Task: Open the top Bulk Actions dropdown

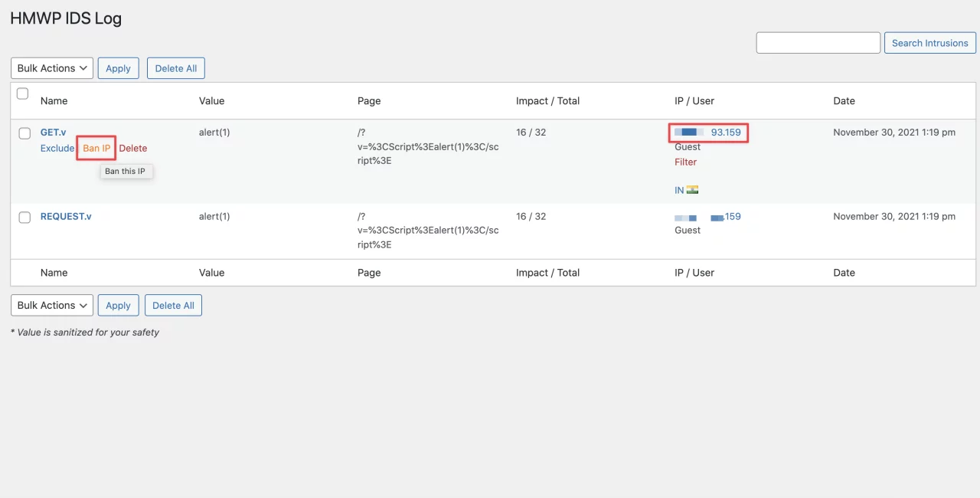Action: coord(52,68)
